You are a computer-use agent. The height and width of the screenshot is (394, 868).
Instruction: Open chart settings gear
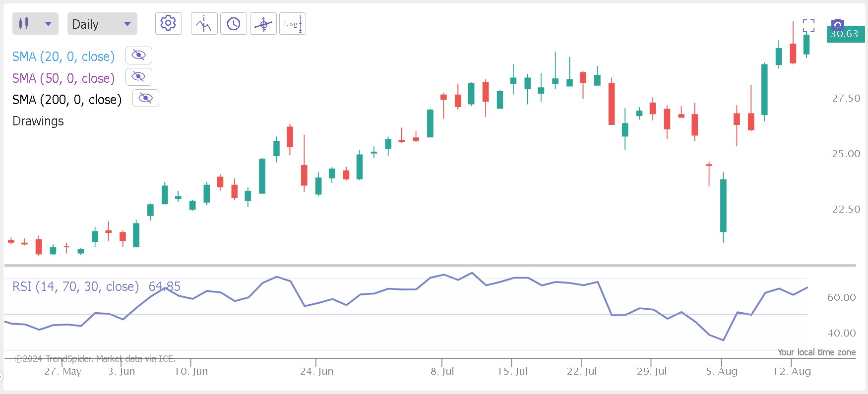168,23
